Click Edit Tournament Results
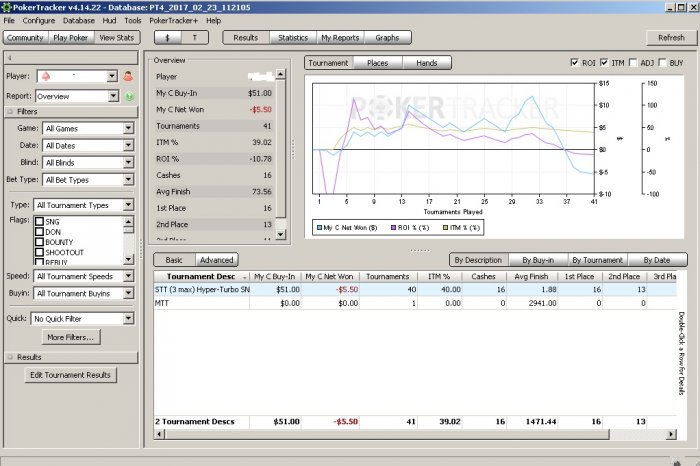 [x=71, y=375]
